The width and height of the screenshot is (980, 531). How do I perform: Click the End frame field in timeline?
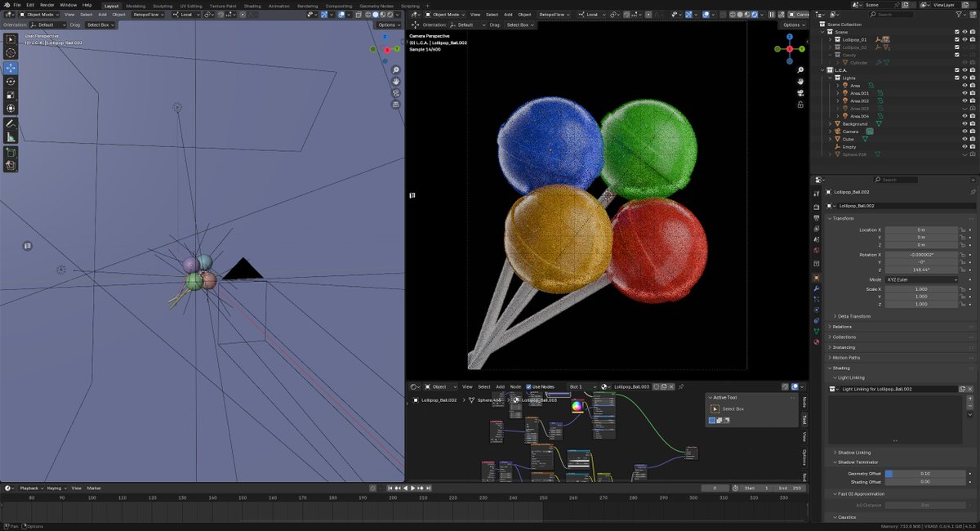click(789, 488)
